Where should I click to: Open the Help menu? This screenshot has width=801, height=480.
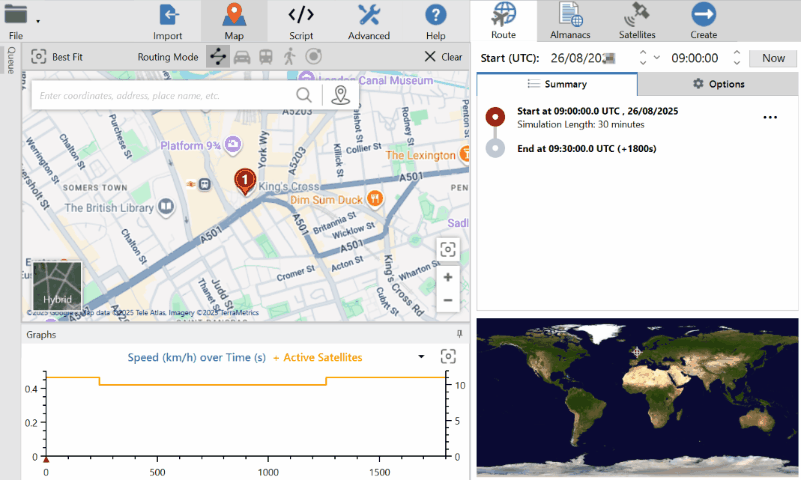(x=436, y=21)
